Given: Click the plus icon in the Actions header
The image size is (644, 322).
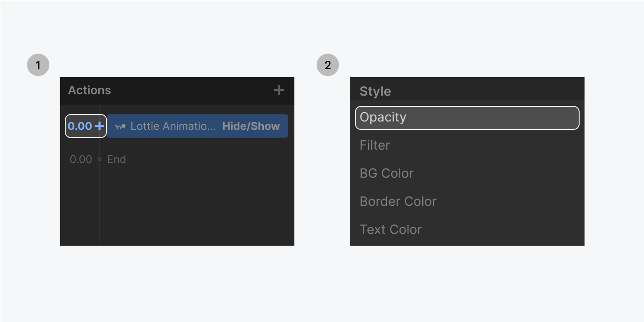Looking at the screenshot, I should point(278,90).
